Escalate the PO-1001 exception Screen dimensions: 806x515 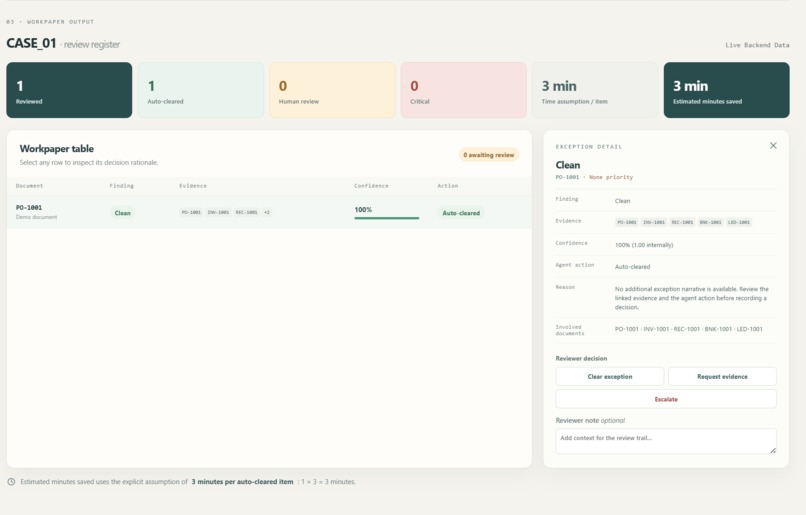click(x=666, y=399)
